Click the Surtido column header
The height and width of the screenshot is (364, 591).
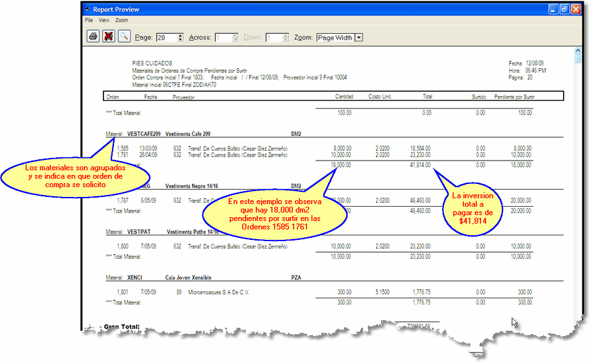[478, 97]
